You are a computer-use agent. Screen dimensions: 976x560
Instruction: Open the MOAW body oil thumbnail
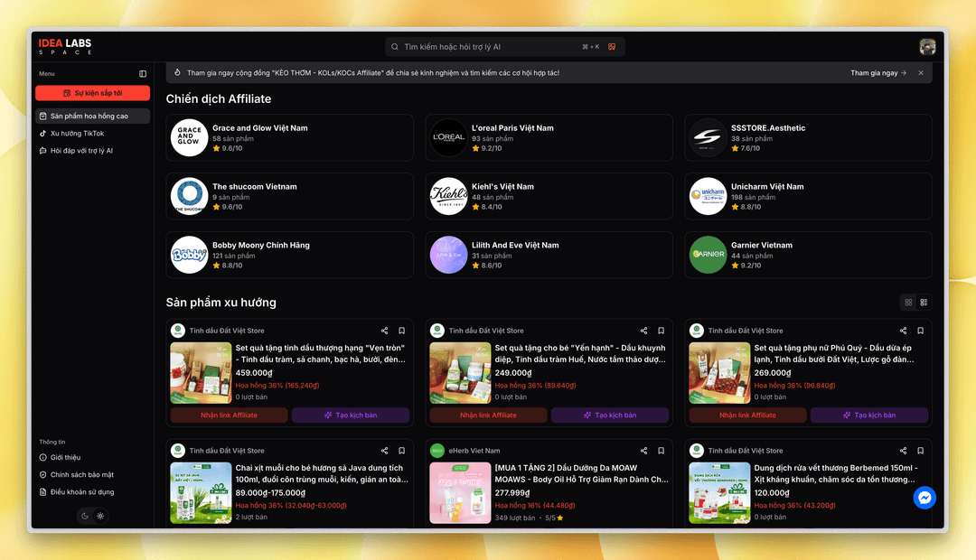point(461,493)
